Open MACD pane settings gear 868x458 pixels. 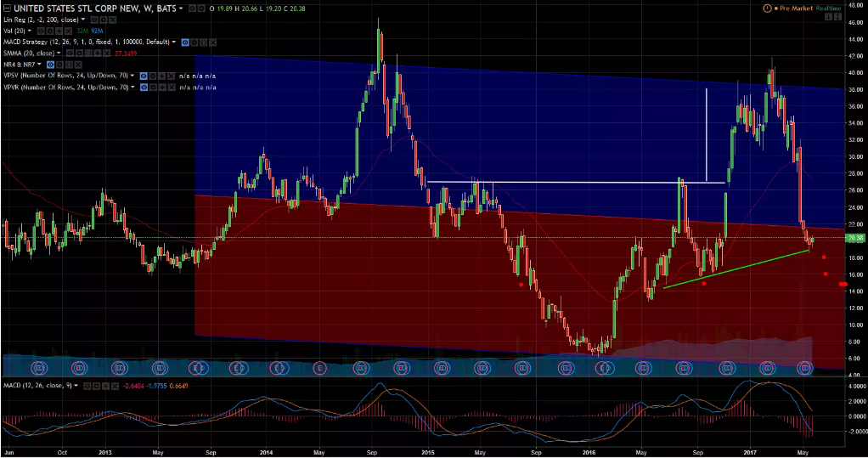[x=96, y=386]
